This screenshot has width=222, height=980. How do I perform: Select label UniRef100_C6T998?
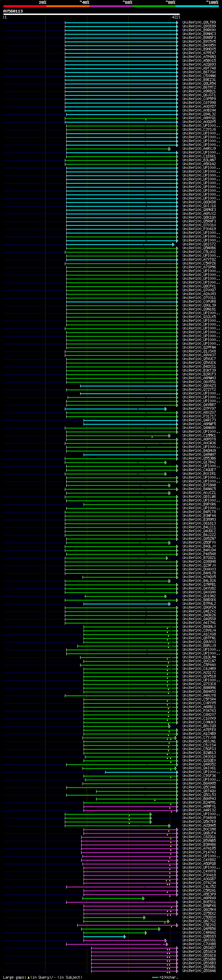click(x=199, y=103)
